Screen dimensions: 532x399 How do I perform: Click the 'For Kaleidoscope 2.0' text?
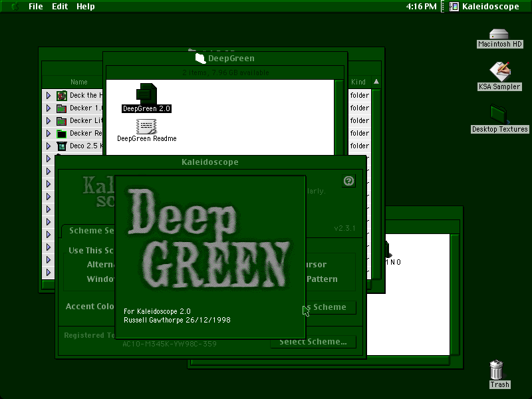pyautogui.click(x=157, y=311)
